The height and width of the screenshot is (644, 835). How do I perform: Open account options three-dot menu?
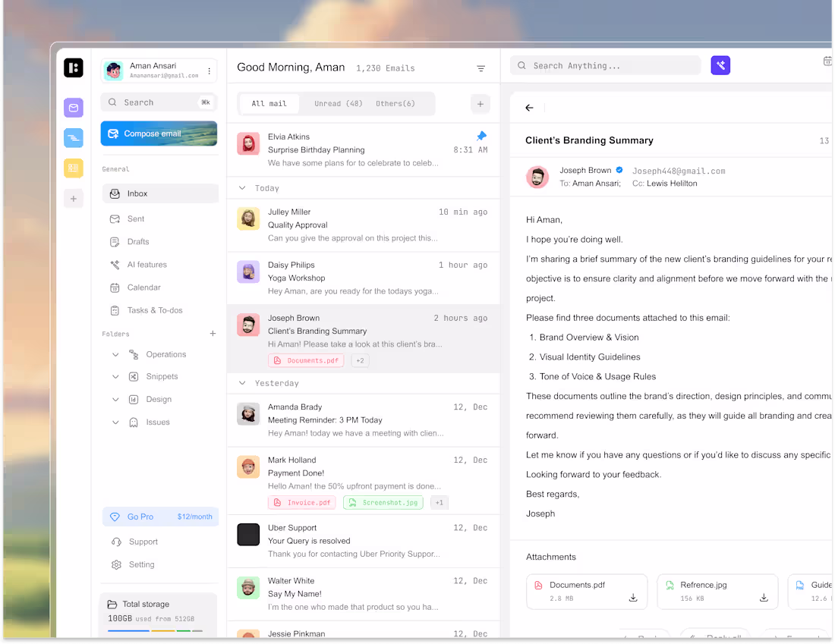210,71
